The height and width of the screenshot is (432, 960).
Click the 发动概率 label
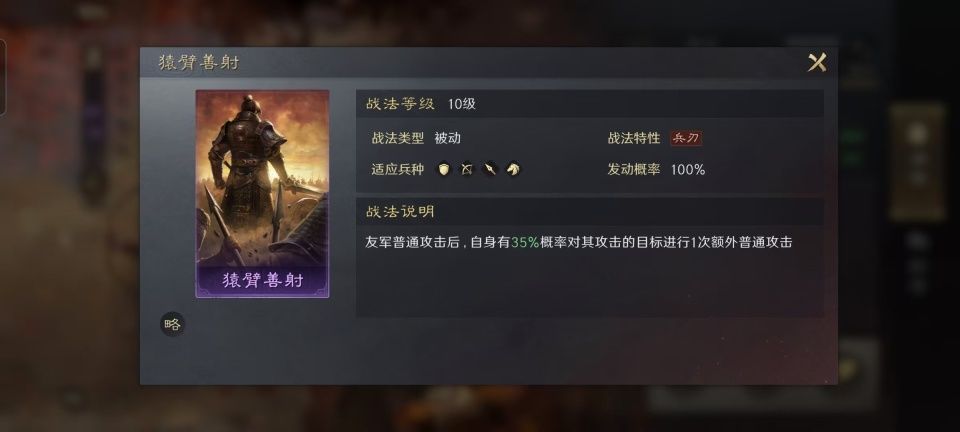click(634, 169)
